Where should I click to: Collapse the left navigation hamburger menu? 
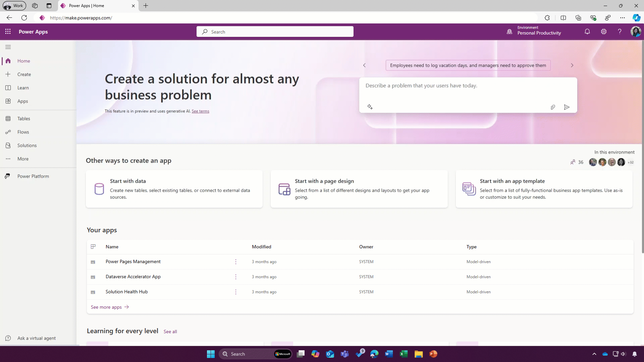pos(8,47)
